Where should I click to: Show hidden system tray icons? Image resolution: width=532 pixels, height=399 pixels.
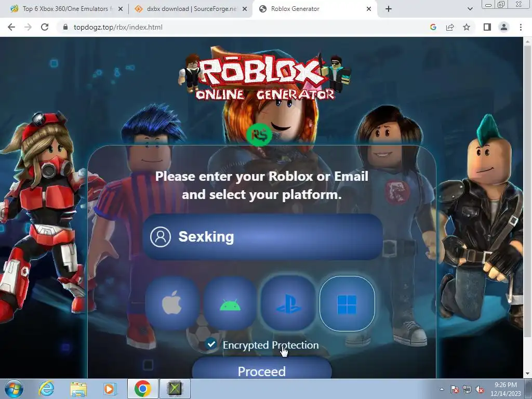click(442, 389)
